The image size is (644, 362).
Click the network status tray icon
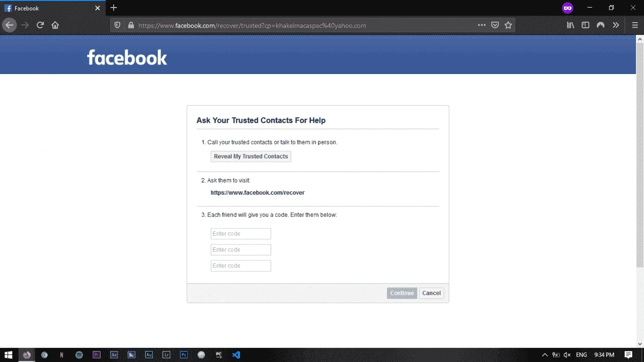click(x=556, y=355)
